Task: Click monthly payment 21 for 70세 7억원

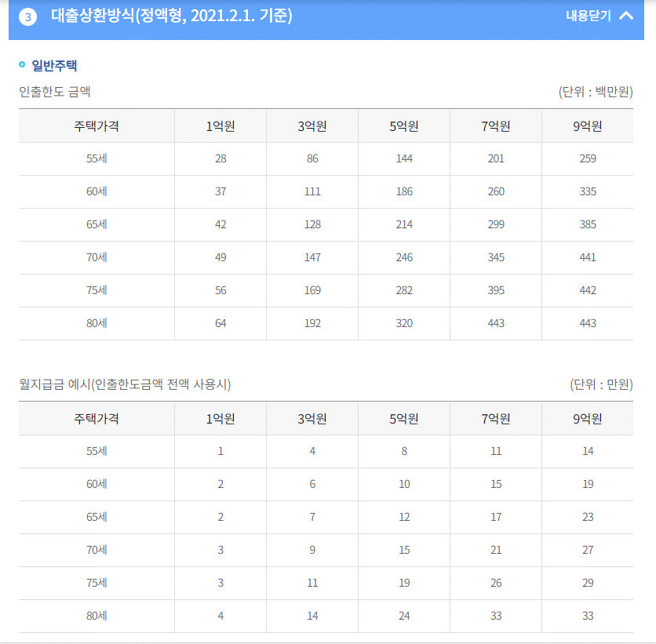Action: 496,550
